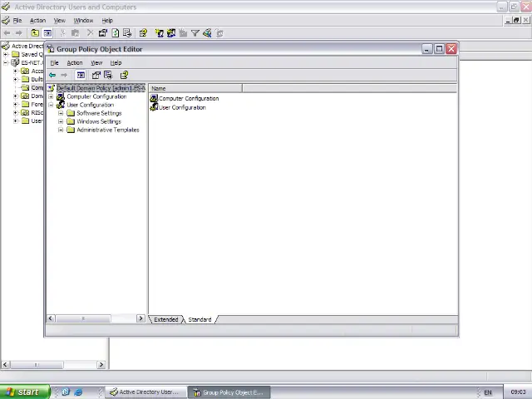Click Export List icon in Group Policy editor toolbar
The height and width of the screenshot is (399, 532).
[108, 75]
